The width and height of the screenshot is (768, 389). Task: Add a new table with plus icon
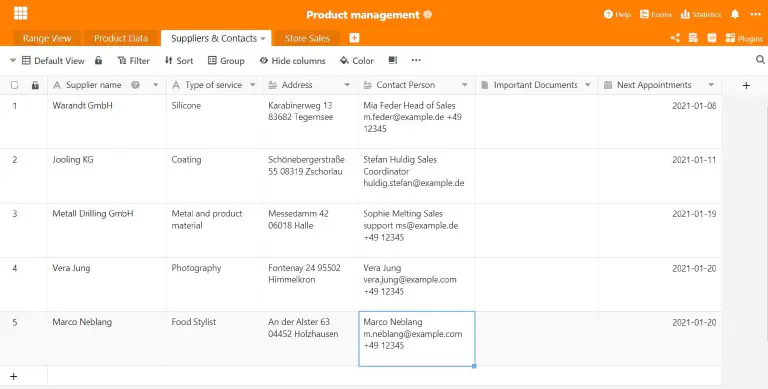pos(354,38)
